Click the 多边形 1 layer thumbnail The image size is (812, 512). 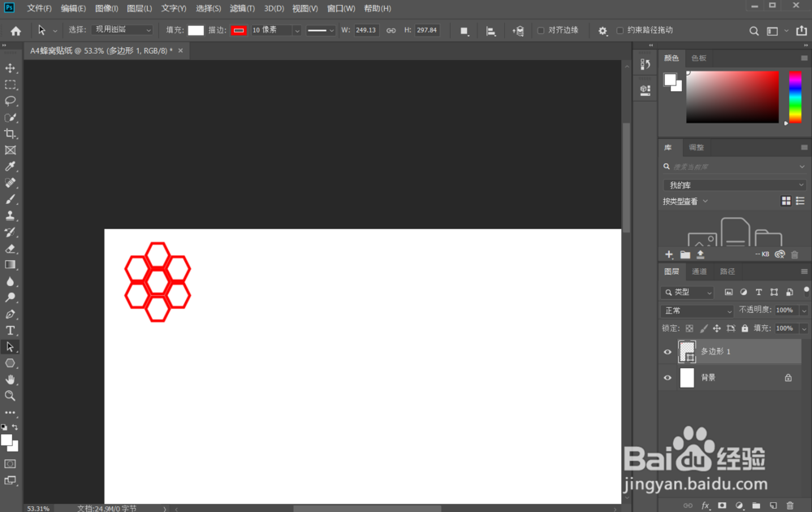(687, 352)
